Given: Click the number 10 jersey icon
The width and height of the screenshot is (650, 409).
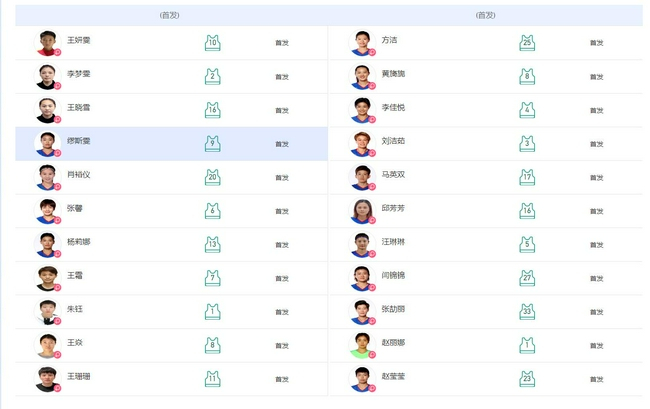Looking at the screenshot, I should click(x=212, y=43).
